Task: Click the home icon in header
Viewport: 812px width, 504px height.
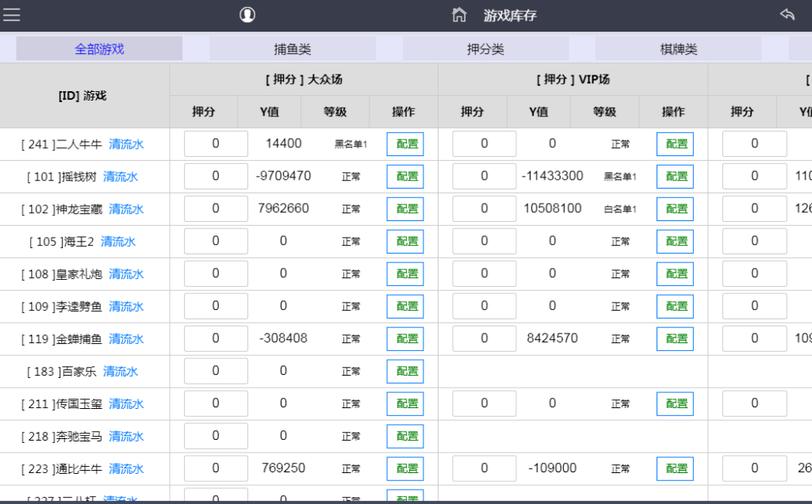Action: coord(459,15)
